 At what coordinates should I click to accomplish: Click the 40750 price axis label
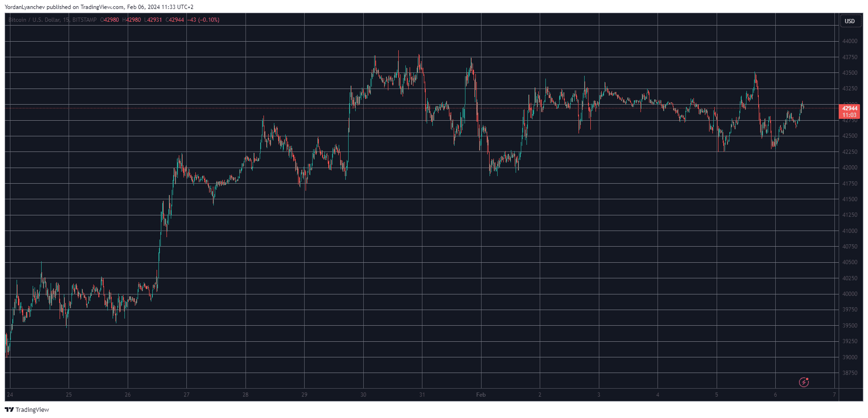[850, 247]
